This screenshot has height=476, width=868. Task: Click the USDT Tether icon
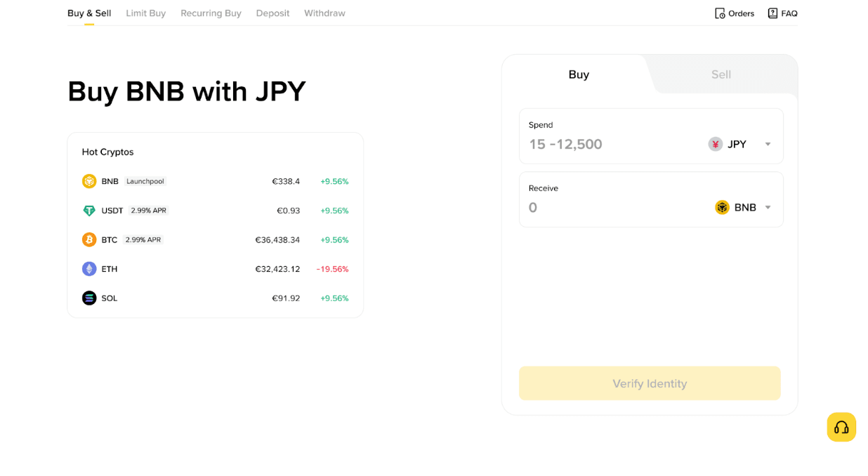tap(89, 211)
